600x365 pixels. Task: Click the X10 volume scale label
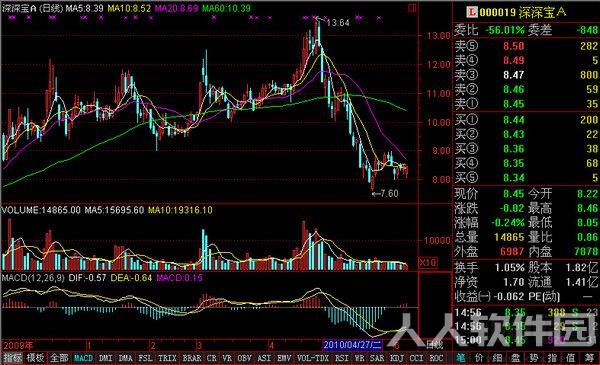point(427,262)
